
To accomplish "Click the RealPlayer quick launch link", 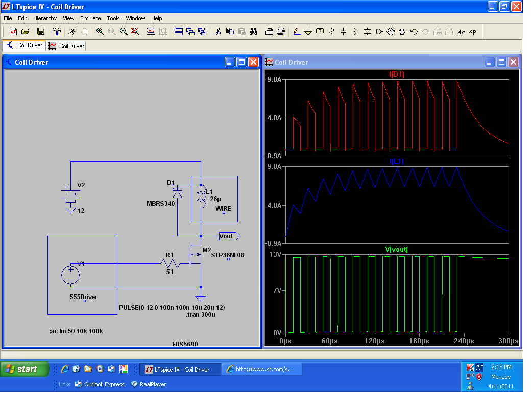I will (148, 384).
